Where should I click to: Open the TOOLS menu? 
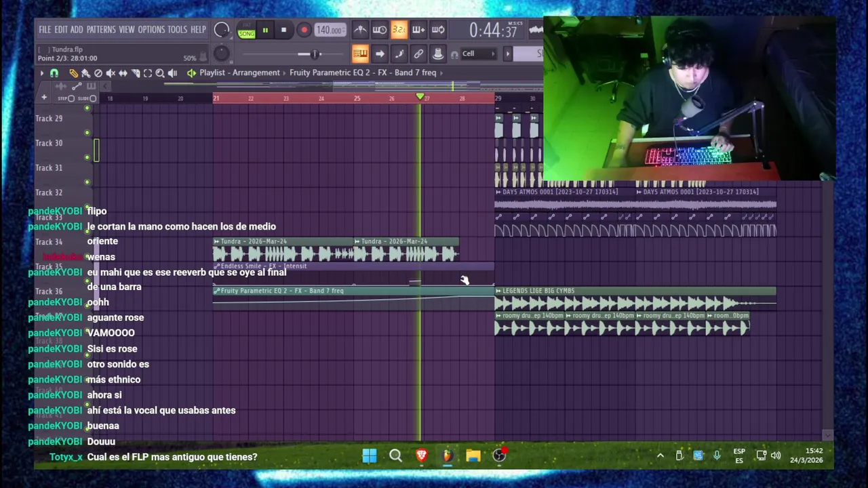pyautogui.click(x=177, y=30)
